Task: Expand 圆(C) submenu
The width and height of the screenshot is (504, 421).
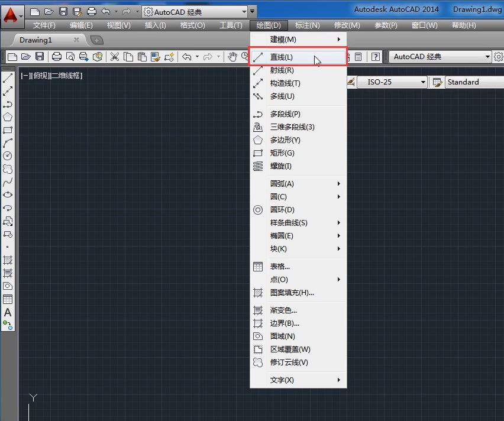Action: pyautogui.click(x=298, y=197)
